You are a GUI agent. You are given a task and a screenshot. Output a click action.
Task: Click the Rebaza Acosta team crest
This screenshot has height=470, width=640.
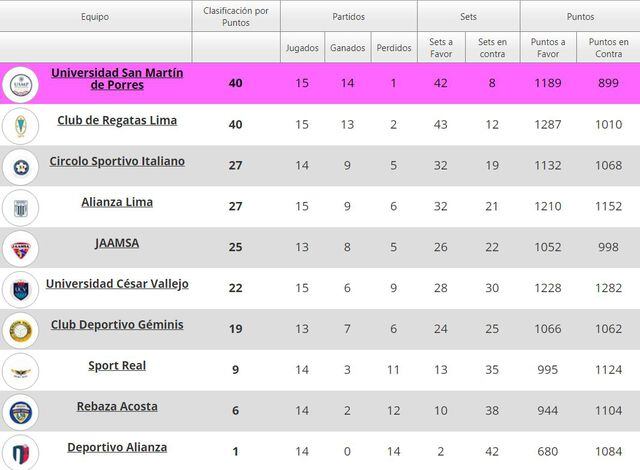coord(20,412)
